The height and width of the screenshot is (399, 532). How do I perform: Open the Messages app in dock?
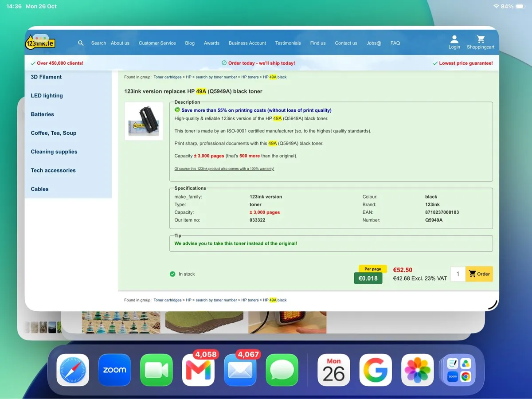point(282,370)
